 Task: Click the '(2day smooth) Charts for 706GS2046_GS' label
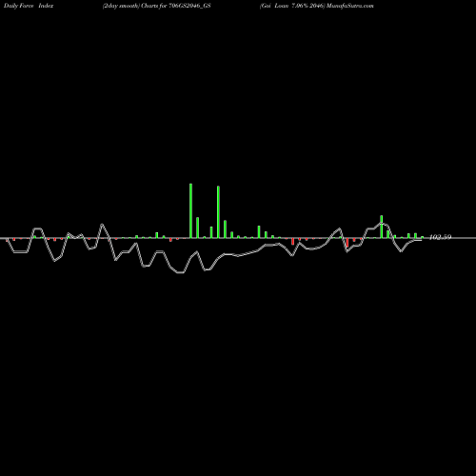click(x=156, y=6)
